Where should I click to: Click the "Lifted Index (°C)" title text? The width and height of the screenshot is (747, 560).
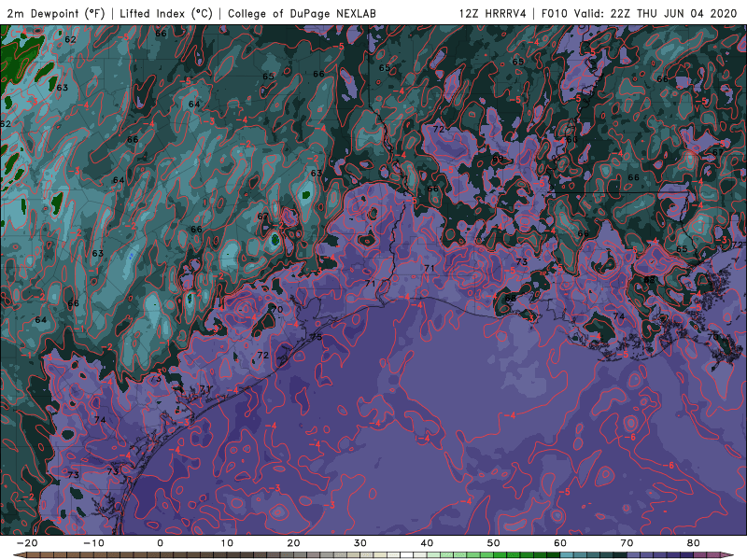tap(166, 14)
